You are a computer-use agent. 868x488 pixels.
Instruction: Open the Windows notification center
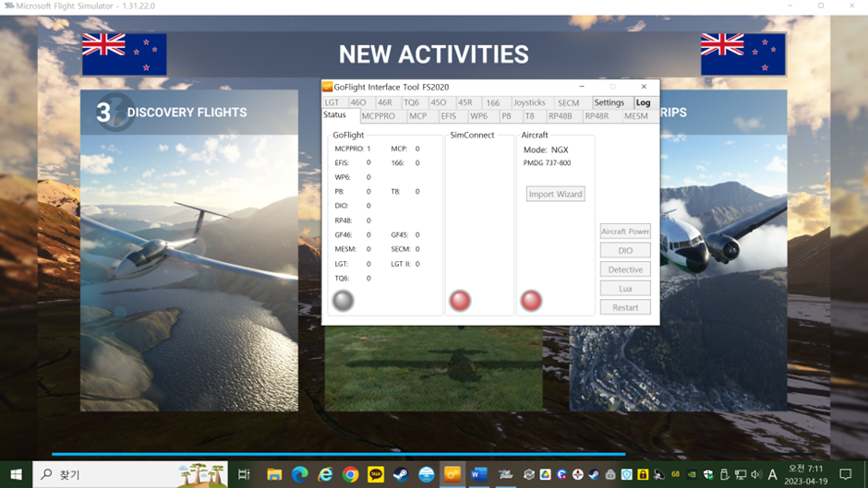pos(845,475)
